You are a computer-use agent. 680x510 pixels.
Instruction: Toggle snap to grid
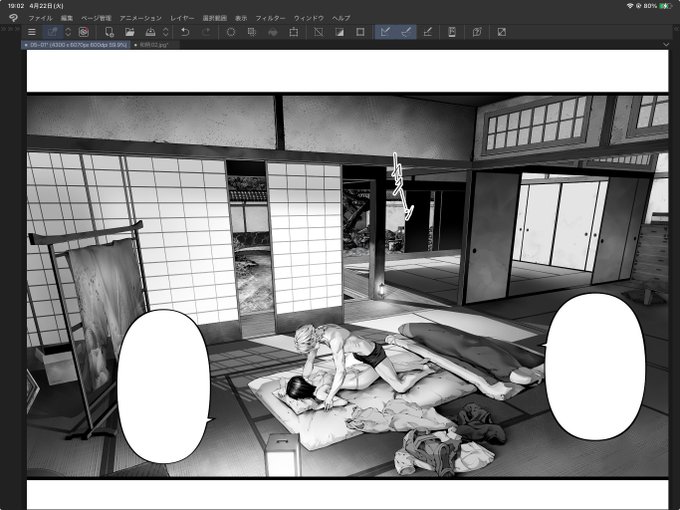(427, 32)
